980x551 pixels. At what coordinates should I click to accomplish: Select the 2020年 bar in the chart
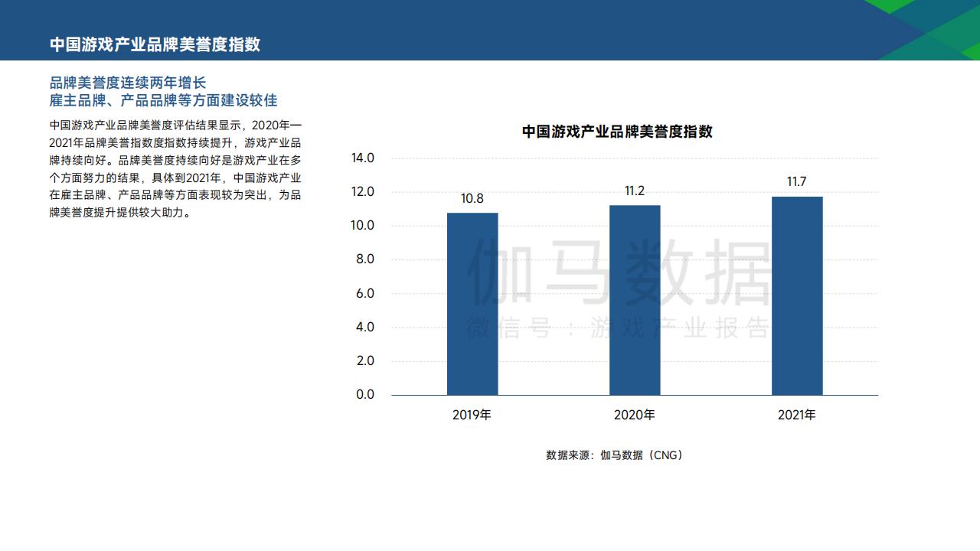(635, 298)
